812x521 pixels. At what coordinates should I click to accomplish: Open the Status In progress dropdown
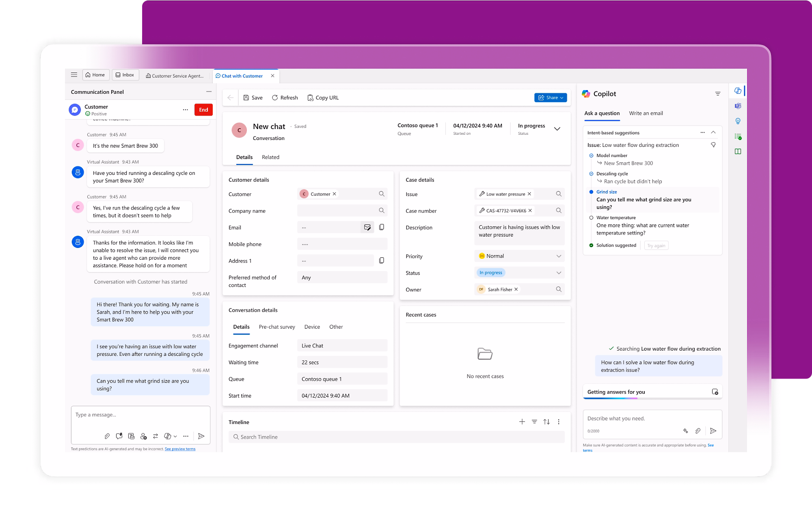[x=559, y=273]
